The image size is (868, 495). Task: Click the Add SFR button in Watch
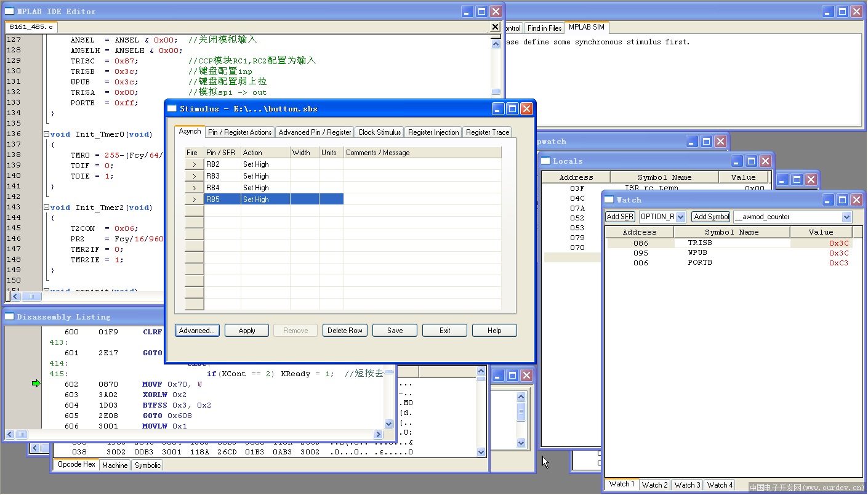(620, 217)
